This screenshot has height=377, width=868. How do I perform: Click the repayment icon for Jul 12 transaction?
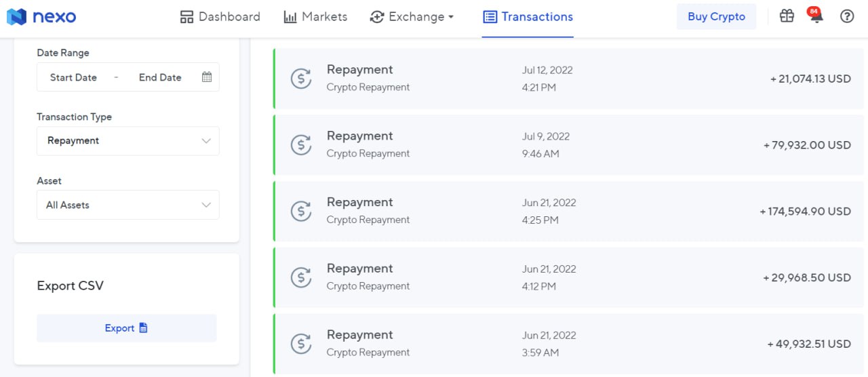[301, 79]
